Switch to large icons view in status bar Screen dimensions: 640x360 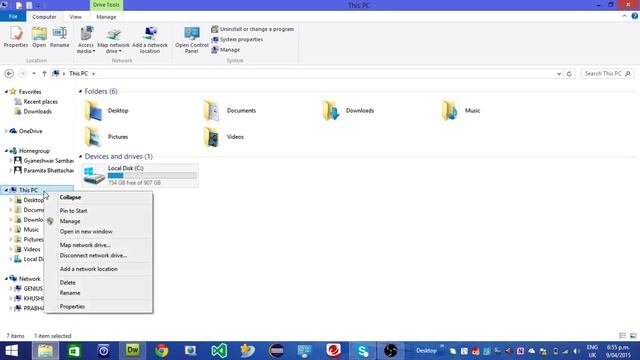click(633, 336)
